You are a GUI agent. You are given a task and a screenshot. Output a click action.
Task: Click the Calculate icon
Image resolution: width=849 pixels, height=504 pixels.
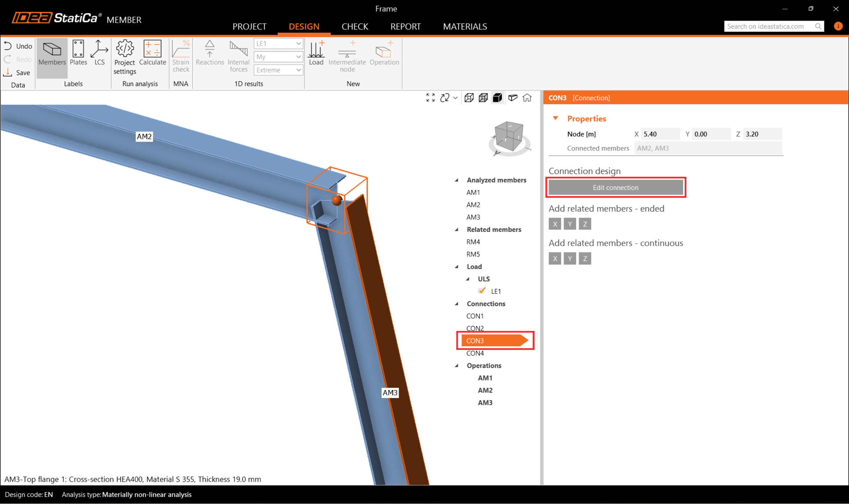click(152, 53)
